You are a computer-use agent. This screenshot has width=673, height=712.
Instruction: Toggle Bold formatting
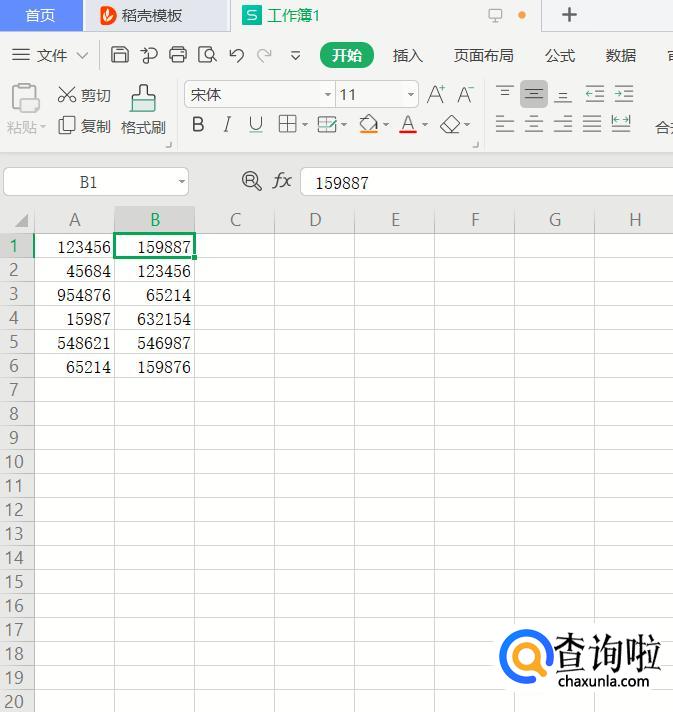click(x=198, y=125)
